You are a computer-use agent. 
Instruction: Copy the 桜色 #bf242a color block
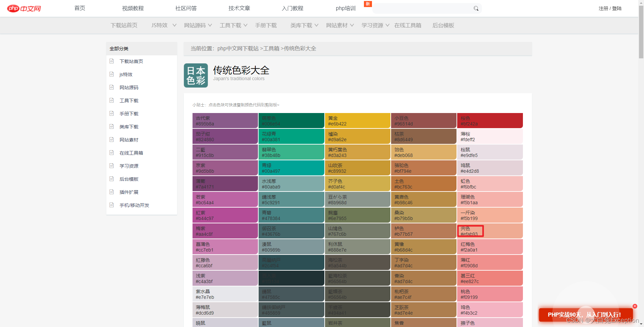490,121
